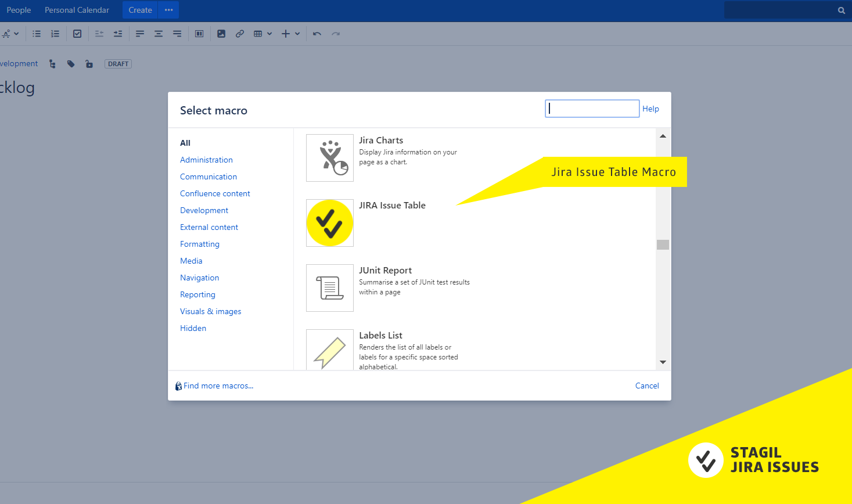This screenshot has height=504, width=852.
Task: Select the JIRA Issue Table macro icon
Action: (330, 223)
